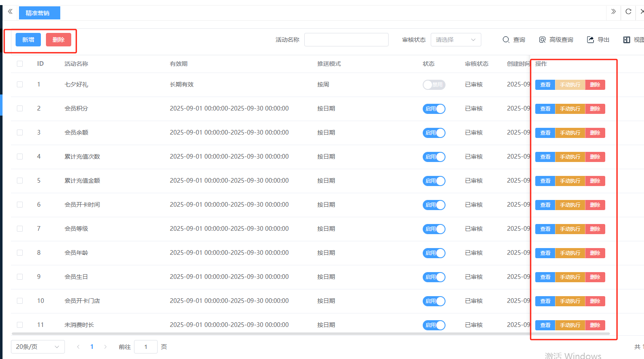Check the select-all checkbox in table header
Viewport: 644px width, 359px height.
(20, 64)
